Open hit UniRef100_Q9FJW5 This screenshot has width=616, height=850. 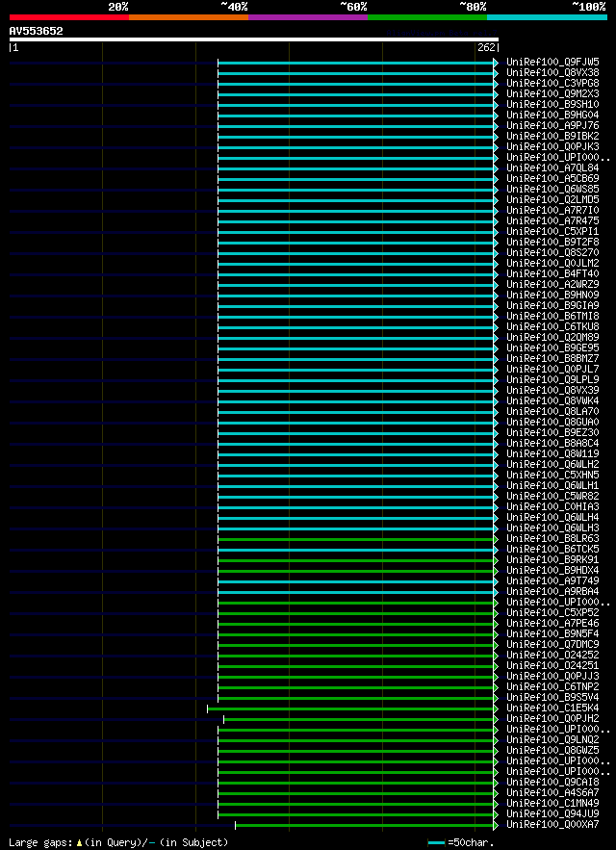coord(552,62)
